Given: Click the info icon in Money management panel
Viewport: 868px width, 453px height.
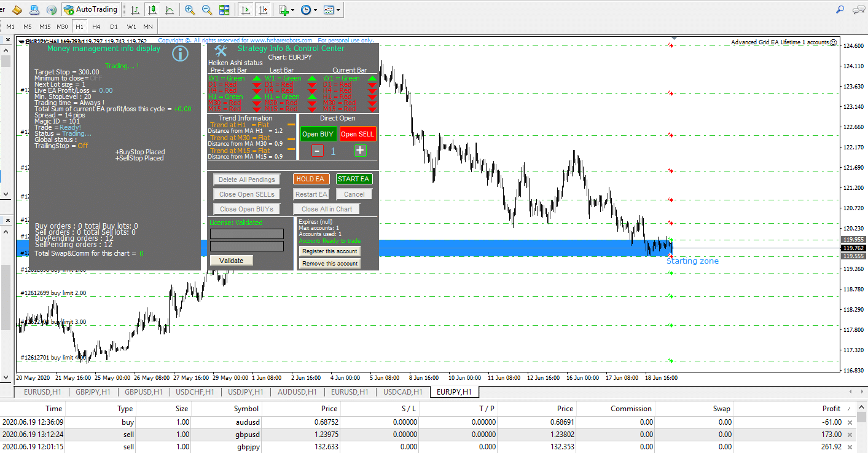Looking at the screenshot, I should [x=180, y=53].
